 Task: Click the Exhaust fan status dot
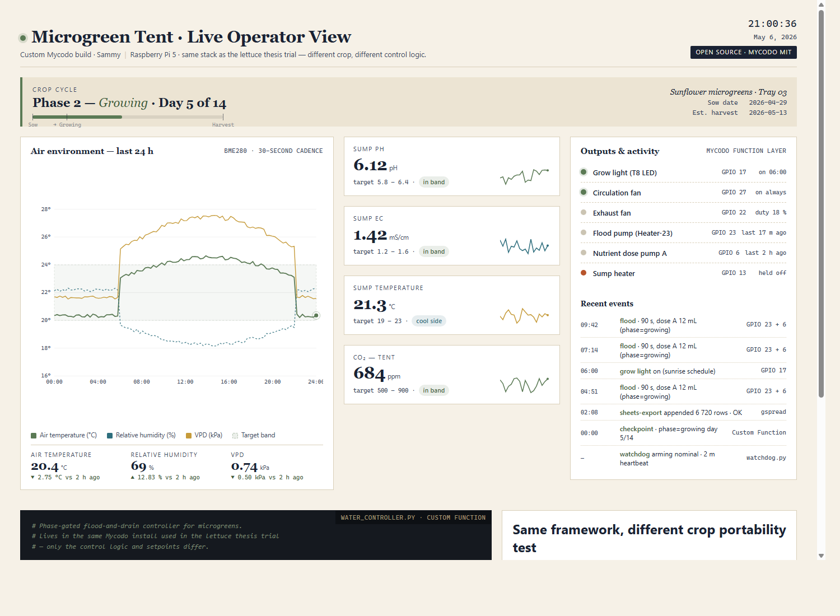coord(584,212)
